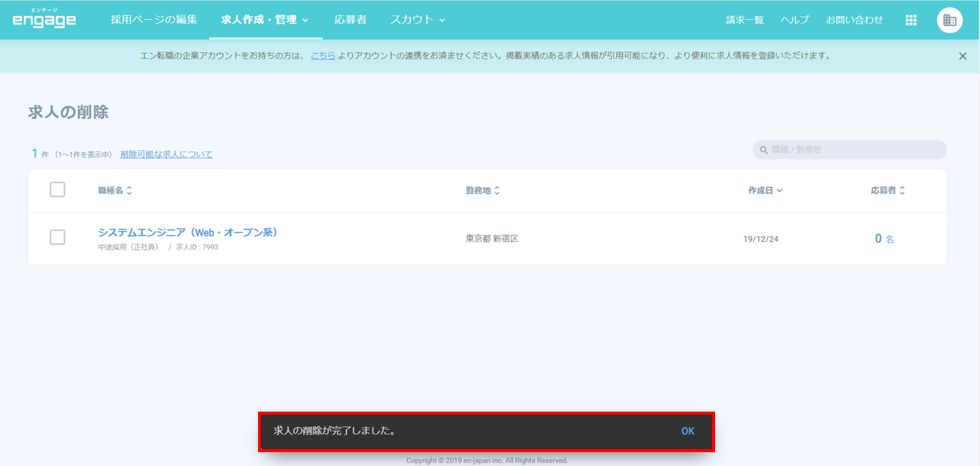The image size is (980, 466).
Task: Click the 中途採用（正社員） / 求人ID : 7993 text
Action: tap(158, 248)
